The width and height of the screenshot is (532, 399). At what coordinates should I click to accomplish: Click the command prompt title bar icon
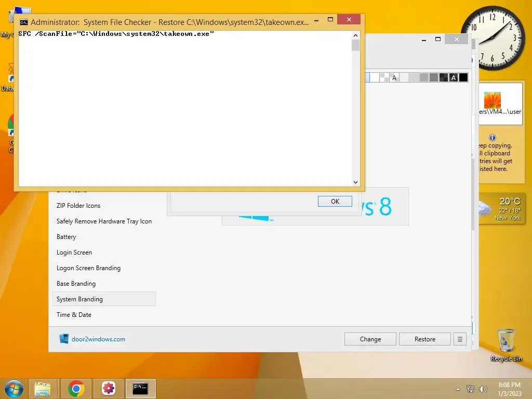coord(23,22)
